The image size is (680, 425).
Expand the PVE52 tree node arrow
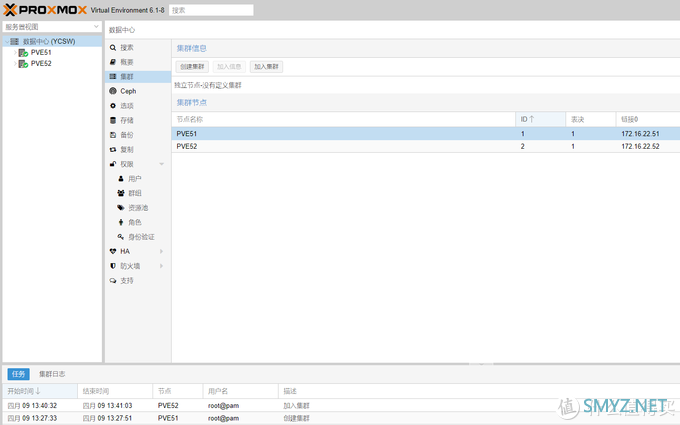point(15,64)
